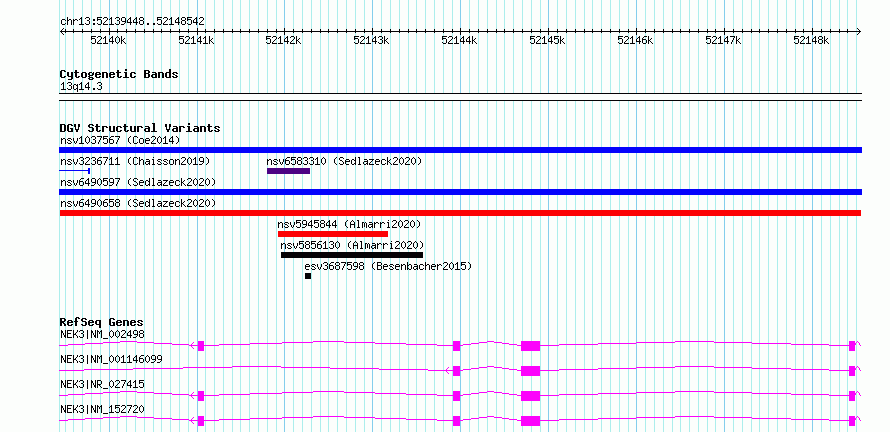Screen dimensions: 890x432
Task: Click the 52142k ruler tick label
Action: (x=284, y=40)
